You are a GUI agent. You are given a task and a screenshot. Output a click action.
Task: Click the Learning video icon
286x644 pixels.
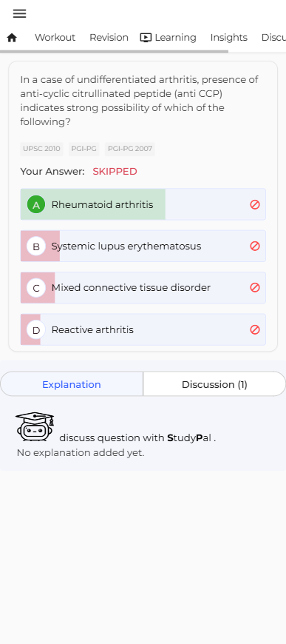point(146,38)
